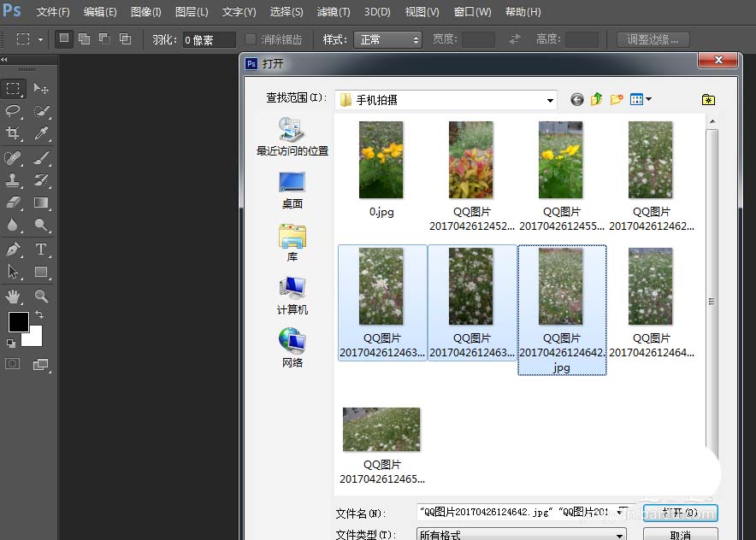Select the Eyedropper tool
The width and height of the screenshot is (756, 540).
click(41, 133)
